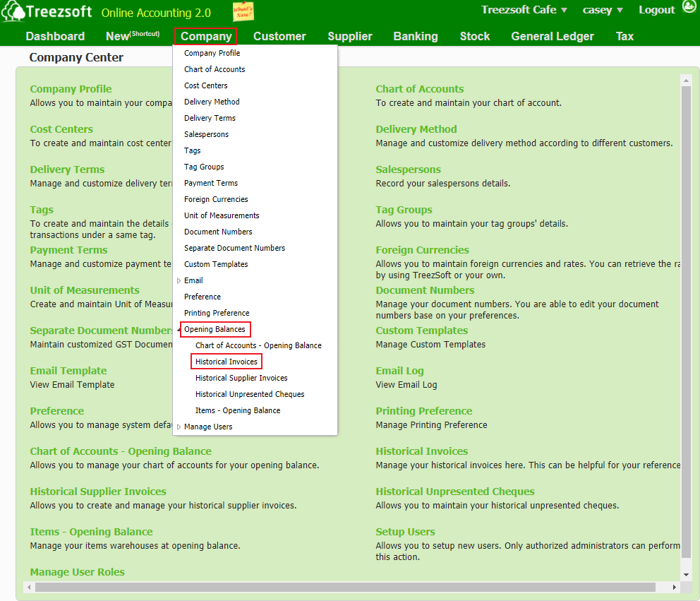The image size is (700, 601).
Task: Click the vertical scrollbar down arrow
Action: (686, 575)
